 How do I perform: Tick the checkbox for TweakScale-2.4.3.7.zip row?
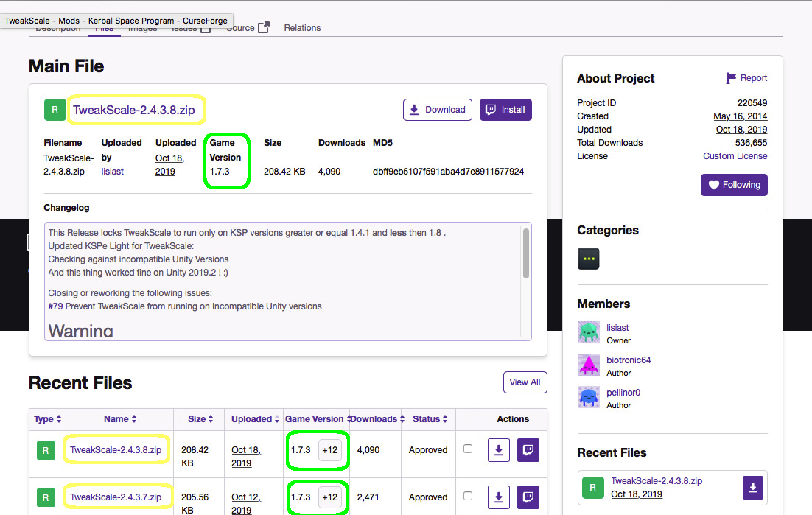tap(468, 496)
